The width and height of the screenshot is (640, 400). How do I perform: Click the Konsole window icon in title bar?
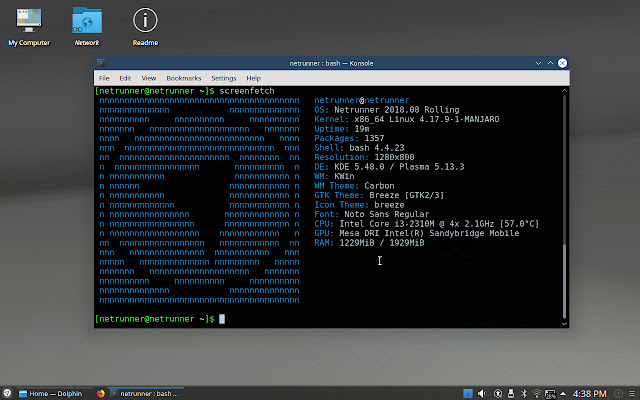pos(101,63)
